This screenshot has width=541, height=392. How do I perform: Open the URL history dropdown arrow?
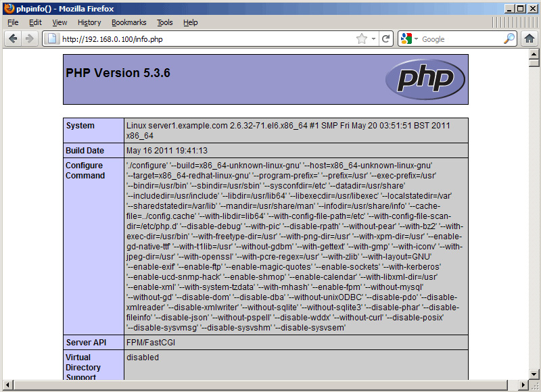[373, 39]
